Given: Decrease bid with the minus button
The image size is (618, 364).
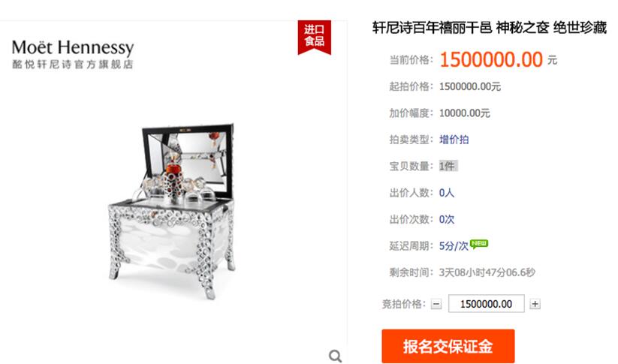Looking at the screenshot, I should [436, 304].
